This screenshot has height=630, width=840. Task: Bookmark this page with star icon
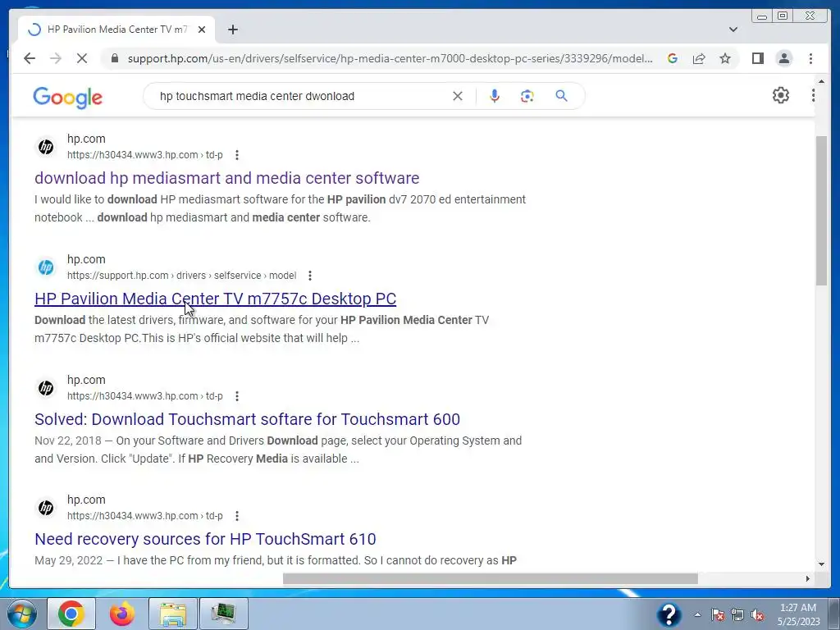[x=725, y=58]
